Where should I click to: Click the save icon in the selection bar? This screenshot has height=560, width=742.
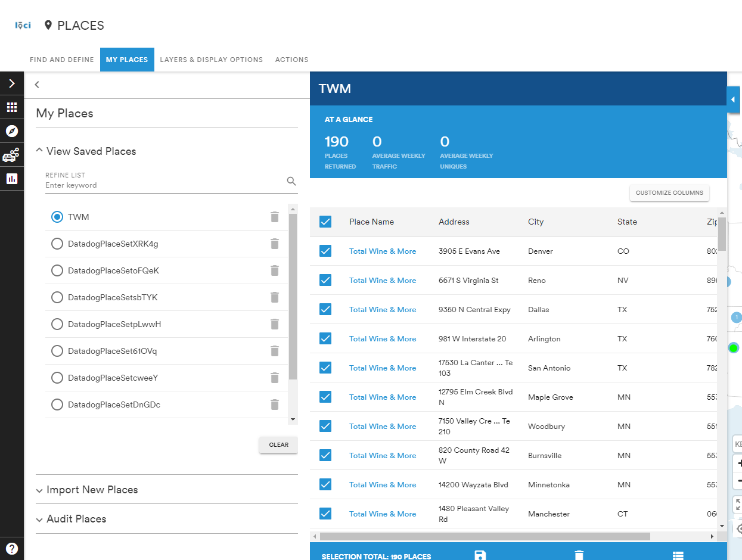coord(480,555)
